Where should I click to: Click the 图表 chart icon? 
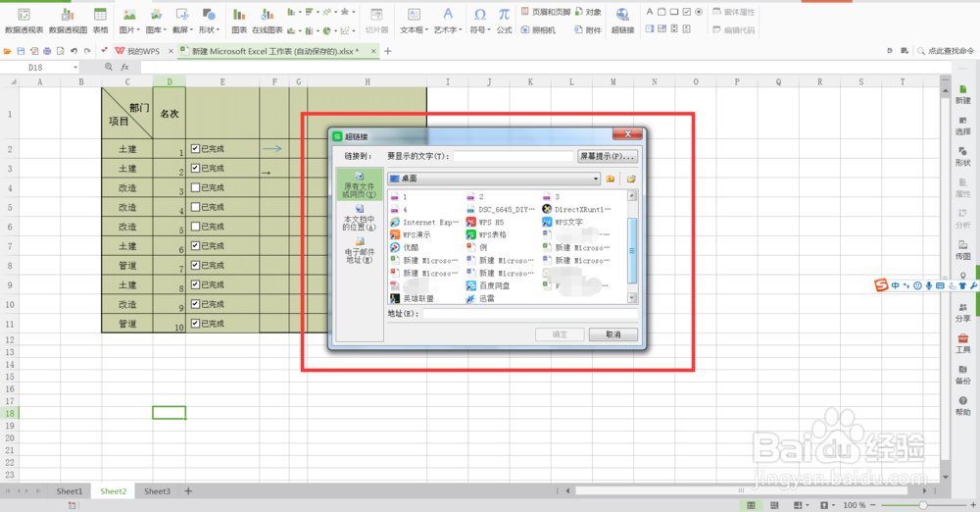pos(239,21)
